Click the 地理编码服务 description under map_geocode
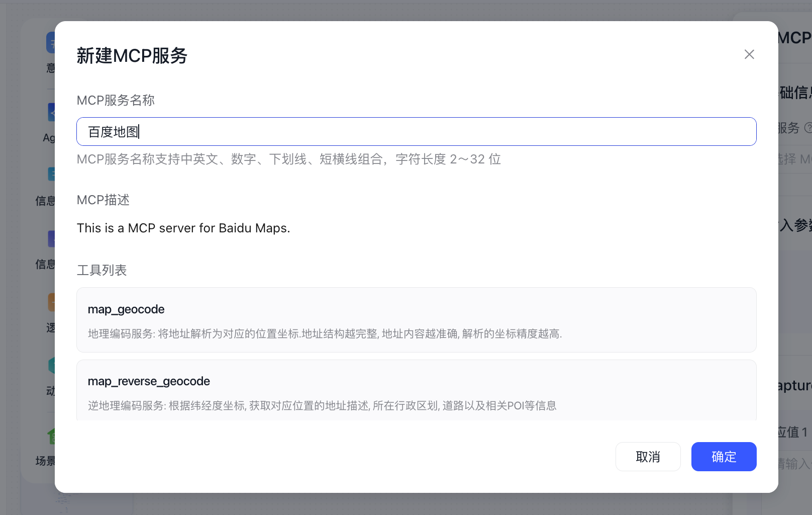Image resolution: width=812 pixels, height=515 pixels. point(325,334)
